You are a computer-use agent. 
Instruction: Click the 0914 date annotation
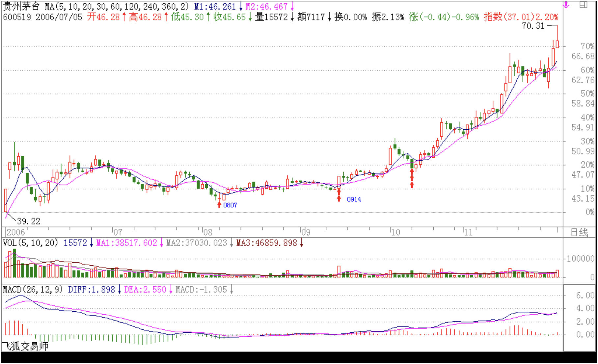point(354,199)
